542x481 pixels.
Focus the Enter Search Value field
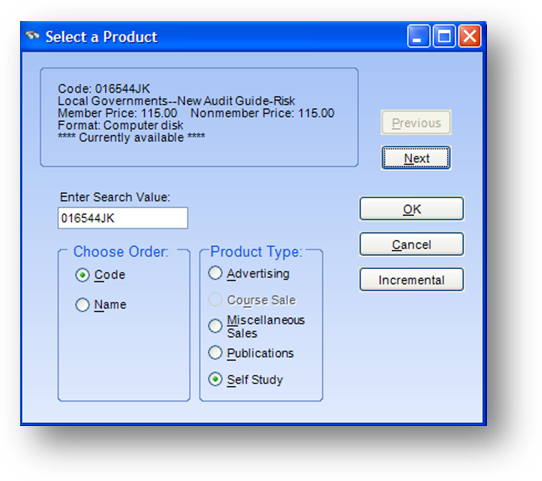point(123,218)
